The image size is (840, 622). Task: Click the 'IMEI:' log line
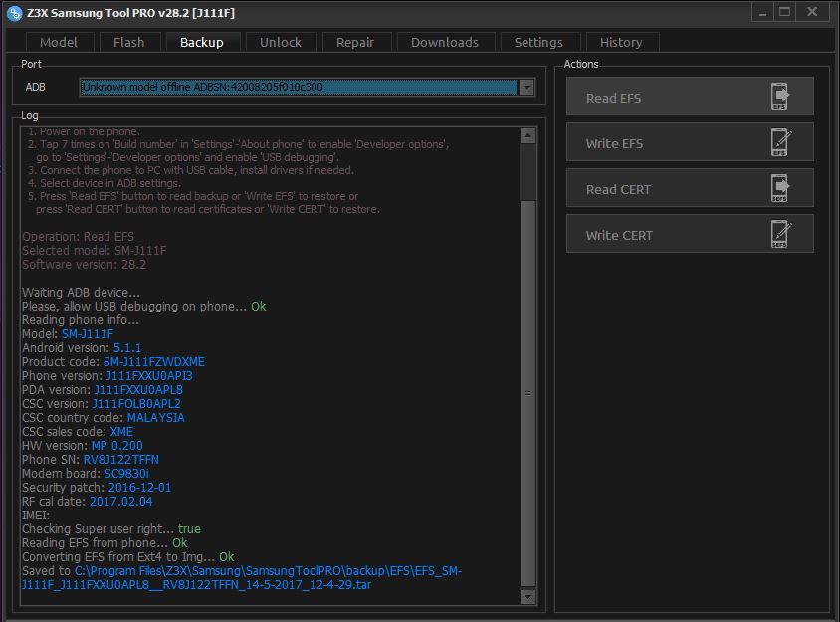click(36, 516)
